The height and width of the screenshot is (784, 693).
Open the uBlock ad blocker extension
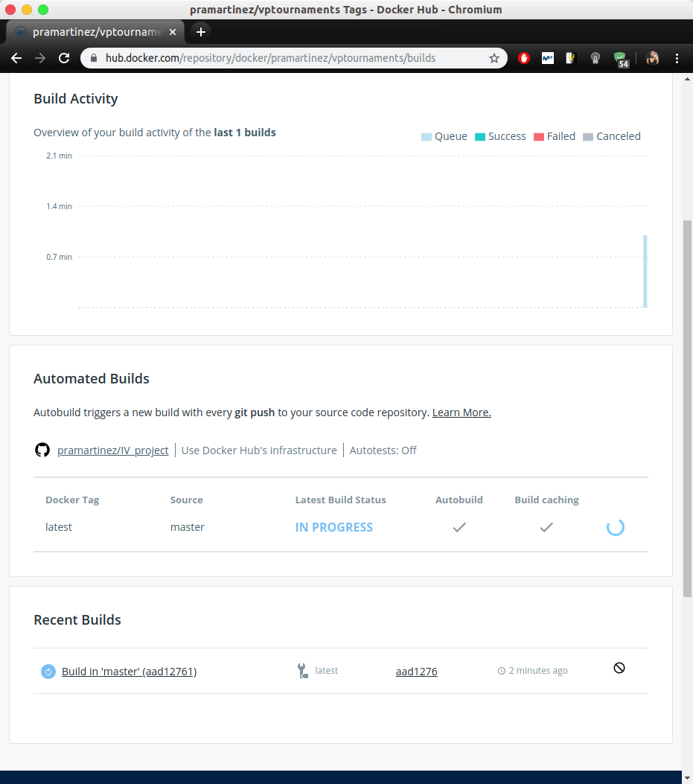(x=524, y=57)
